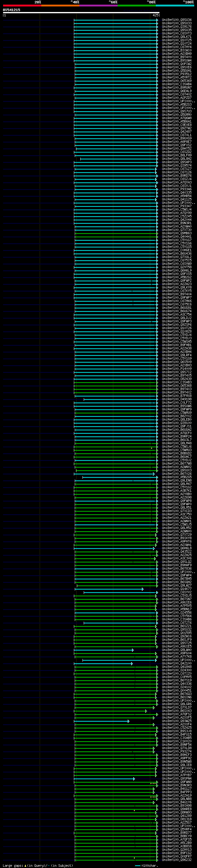
Task: Select the UniRef100_B9MUN7 label
Action: 177,88
